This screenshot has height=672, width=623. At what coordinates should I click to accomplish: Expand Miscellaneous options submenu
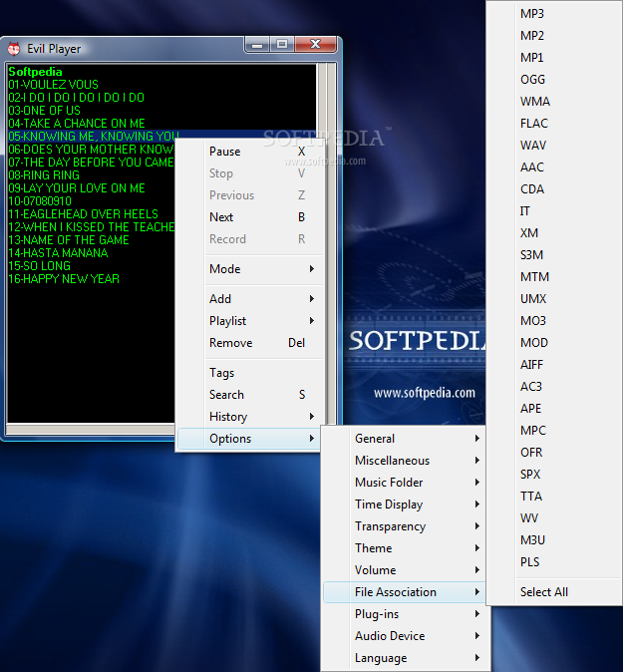click(405, 461)
